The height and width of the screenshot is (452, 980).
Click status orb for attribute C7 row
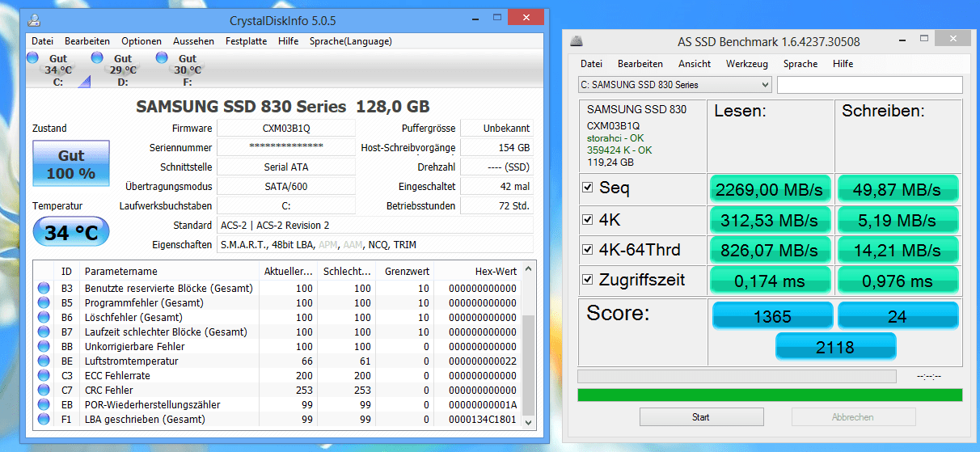[44, 390]
